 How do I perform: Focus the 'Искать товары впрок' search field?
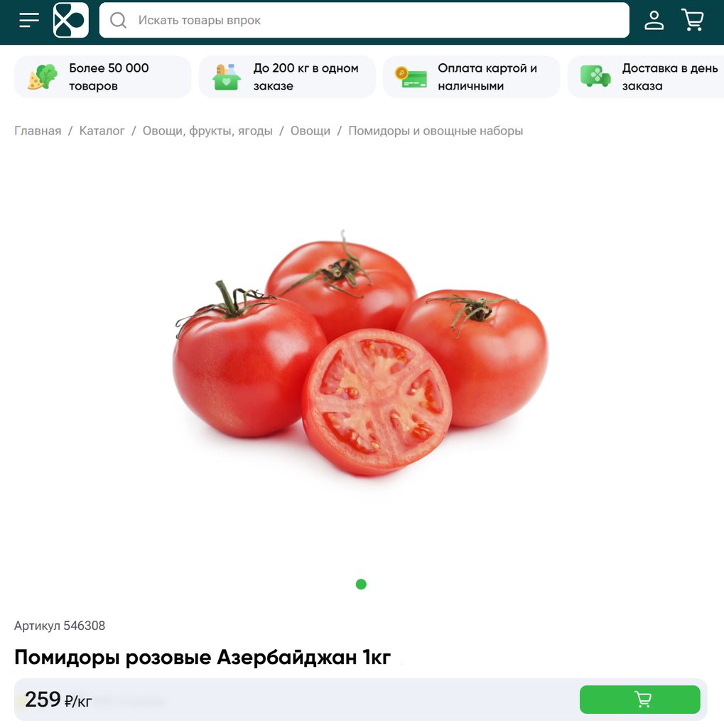364,20
